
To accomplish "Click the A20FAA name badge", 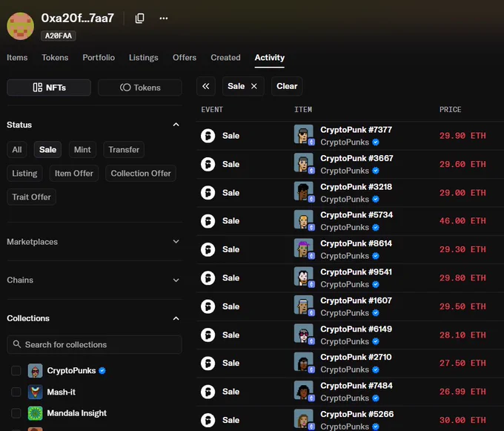I will [x=58, y=36].
